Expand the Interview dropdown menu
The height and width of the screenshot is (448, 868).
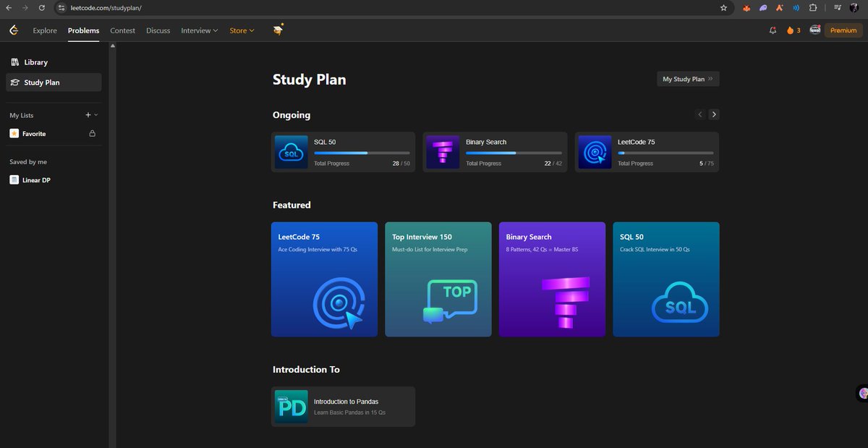[199, 30]
